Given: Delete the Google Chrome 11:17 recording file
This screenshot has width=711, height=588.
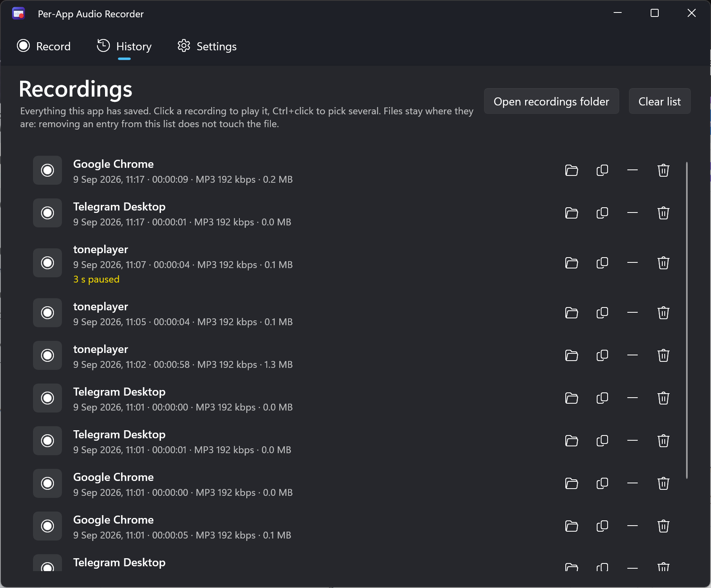Looking at the screenshot, I should tap(663, 170).
